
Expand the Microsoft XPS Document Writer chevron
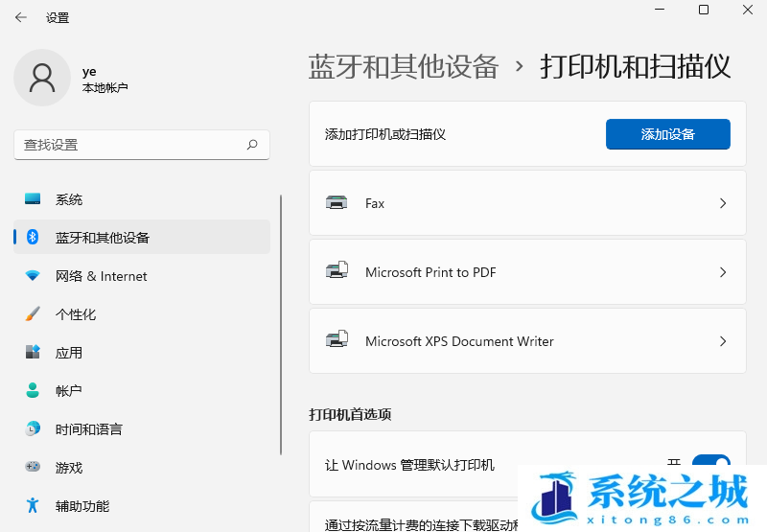click(723, 341)
